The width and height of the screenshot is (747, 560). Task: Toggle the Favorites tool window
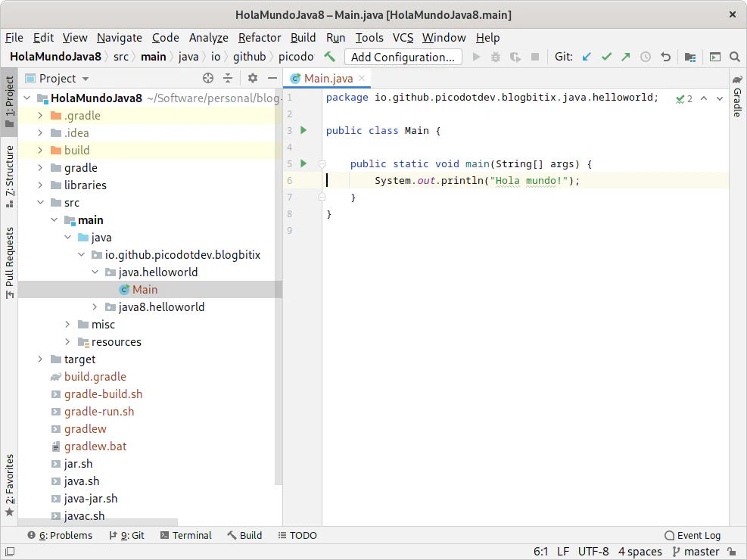click(x=9, y=484)
